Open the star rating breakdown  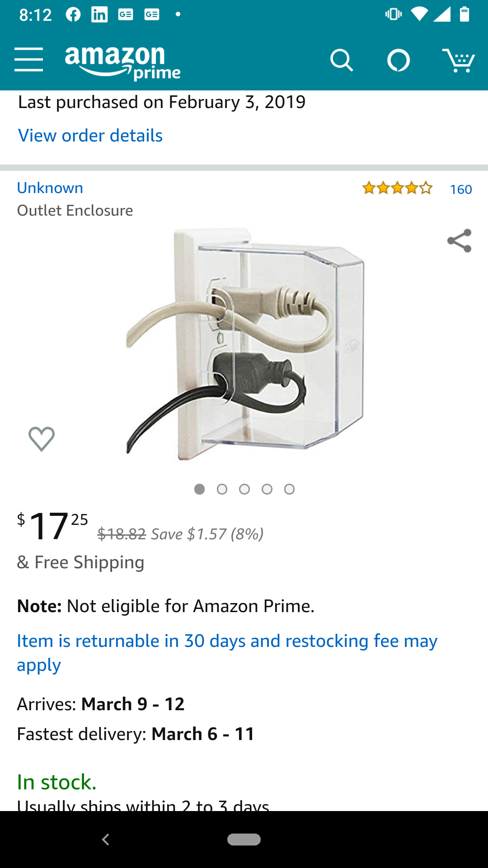tap(397, 188)
